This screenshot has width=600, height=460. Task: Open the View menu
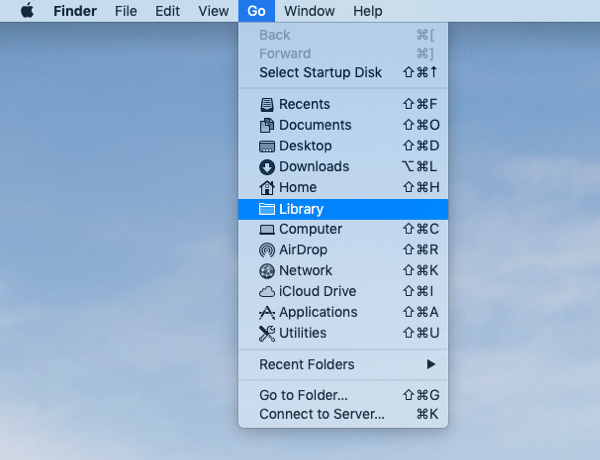coord(214,11)
